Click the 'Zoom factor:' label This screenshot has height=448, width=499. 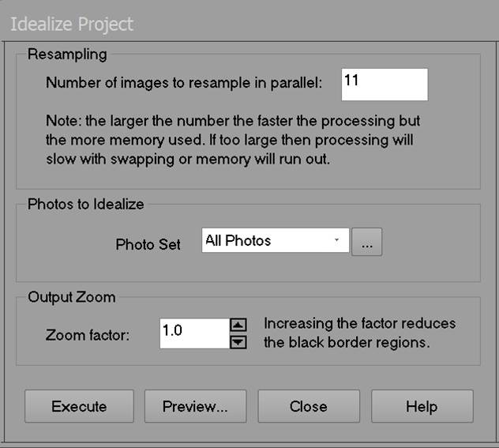(88, 335)
